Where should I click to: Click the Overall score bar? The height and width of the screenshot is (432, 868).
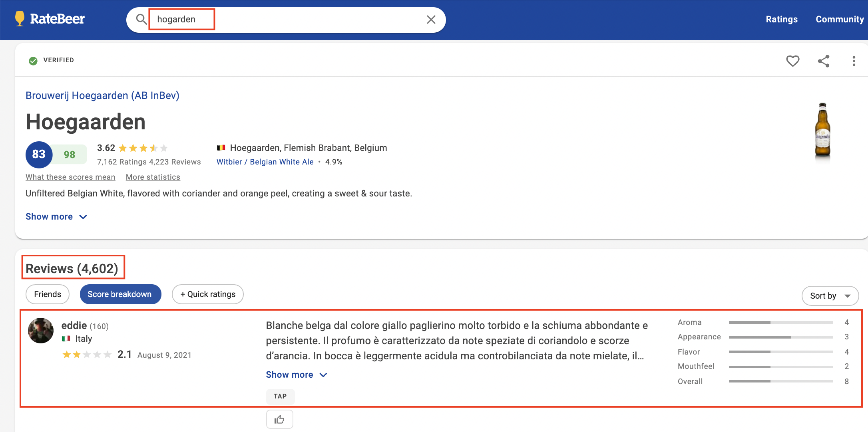coord(780,381)
